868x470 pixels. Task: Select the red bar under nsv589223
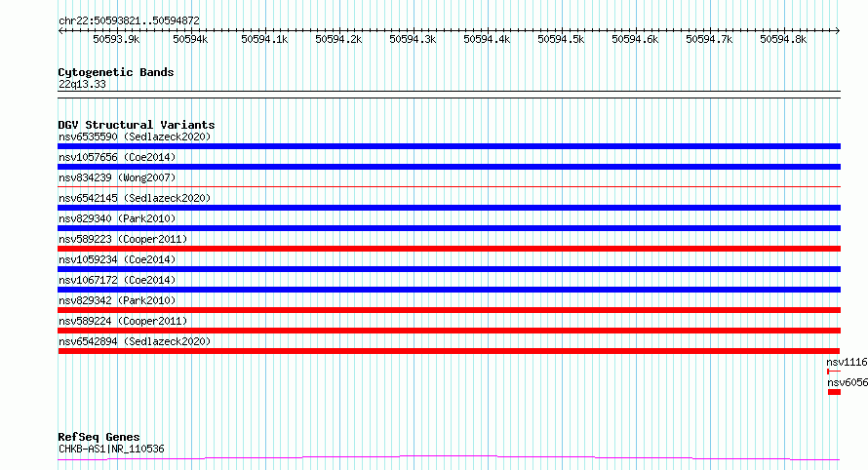coord(449,249)
